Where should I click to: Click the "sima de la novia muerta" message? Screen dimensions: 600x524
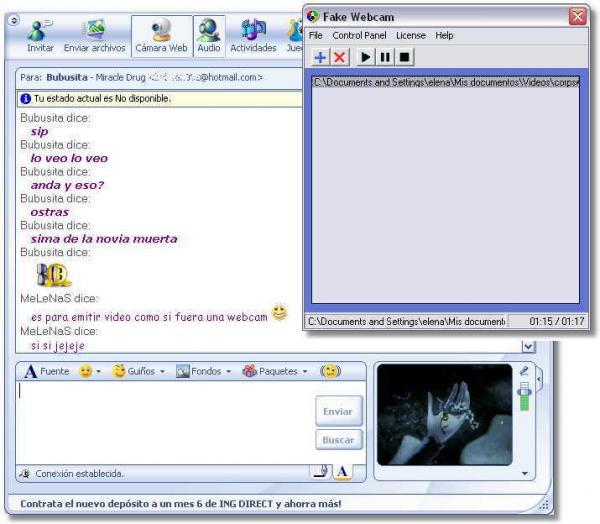[104, 239]
